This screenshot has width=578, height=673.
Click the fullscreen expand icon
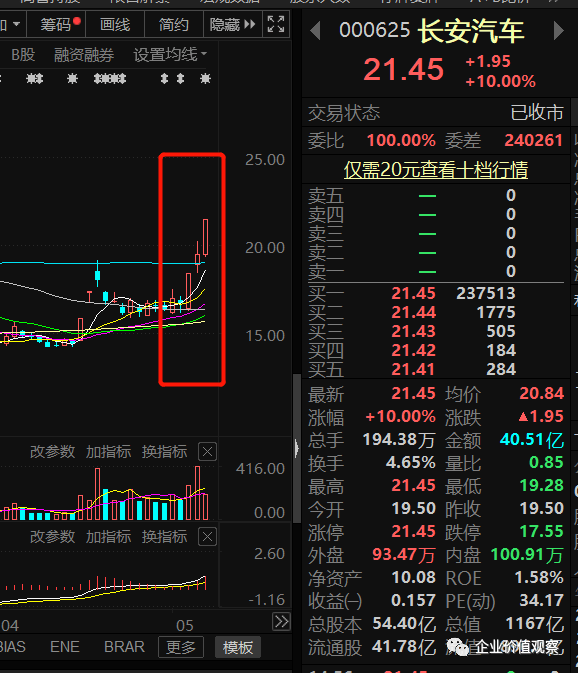pyautogui.click(x=275, y=24)
